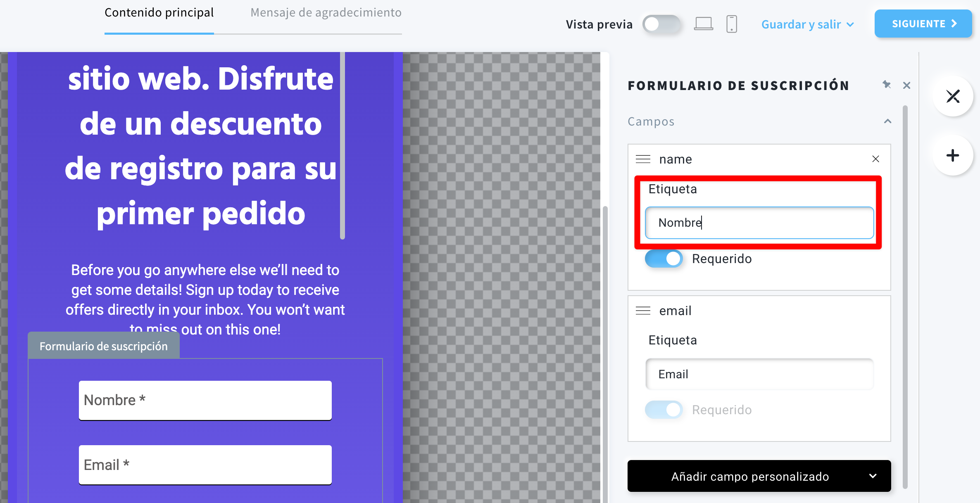The width and height of the screenshot is (980, 503).
Task: Click the 'name' field title text
Action: [676, 159]
